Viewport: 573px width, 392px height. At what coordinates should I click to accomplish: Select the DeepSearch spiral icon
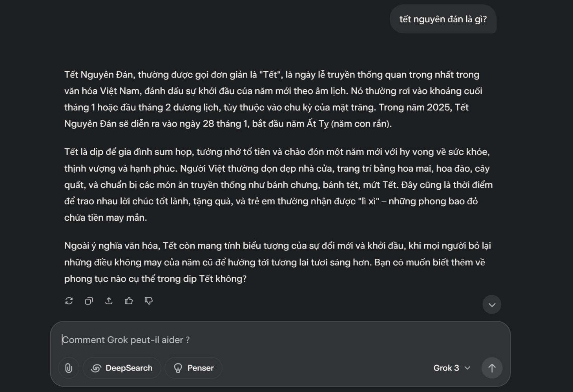[95, 368]
